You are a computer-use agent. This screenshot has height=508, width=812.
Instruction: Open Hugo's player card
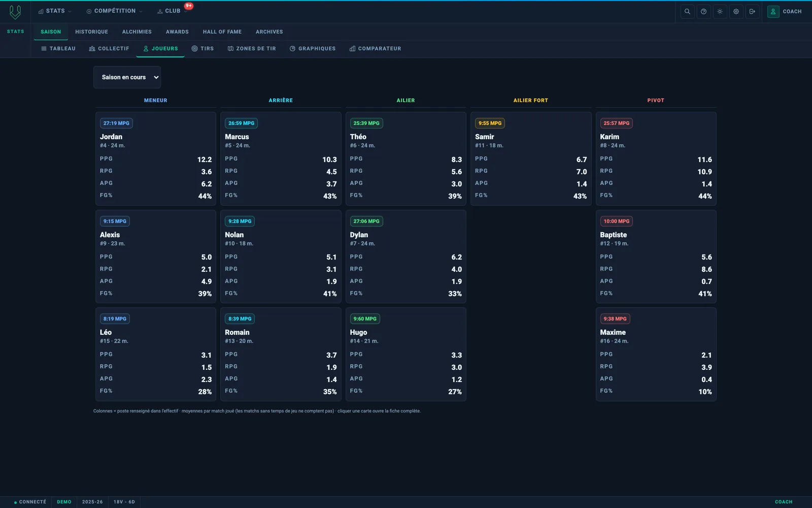(x=405, y=354)
